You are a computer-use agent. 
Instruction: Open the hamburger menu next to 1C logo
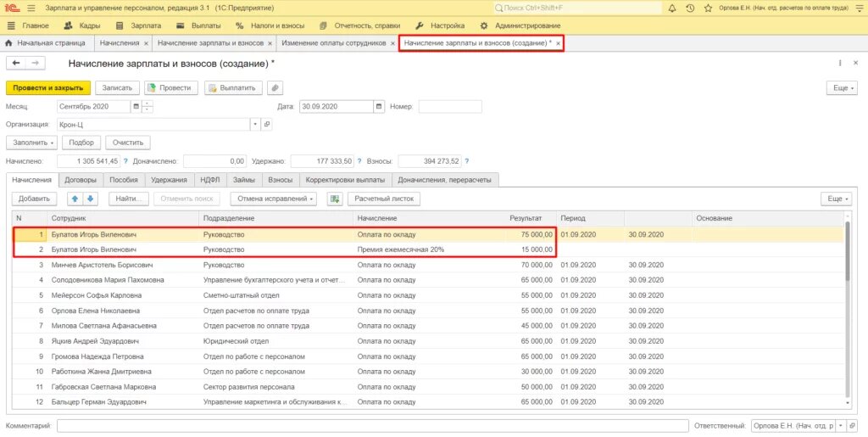tap(31, 8)
